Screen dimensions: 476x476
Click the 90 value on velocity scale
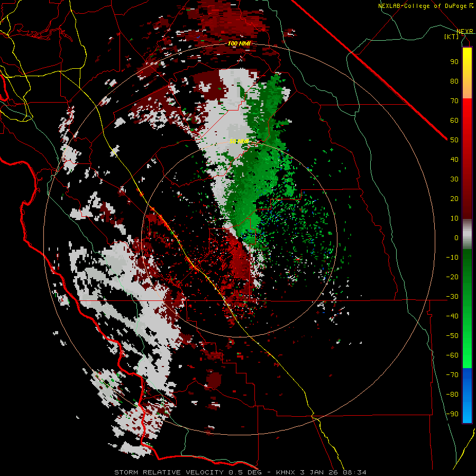(x=454, y=62)
